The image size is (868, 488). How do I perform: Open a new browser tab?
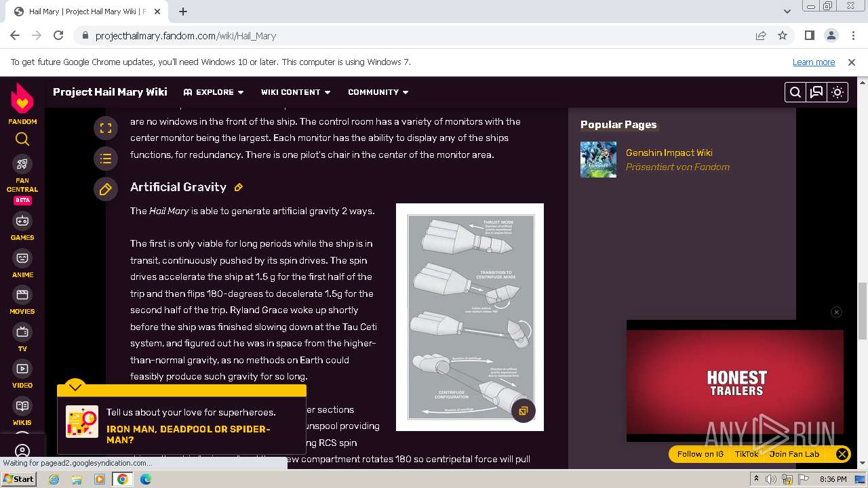click(x=183, y=11)
